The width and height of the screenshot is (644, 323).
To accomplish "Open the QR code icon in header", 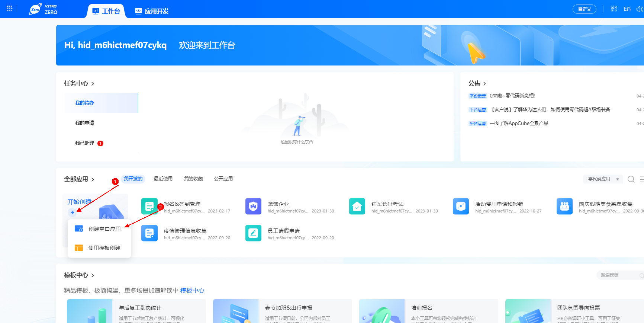I will pyautogui.click(x=614, y=9).
